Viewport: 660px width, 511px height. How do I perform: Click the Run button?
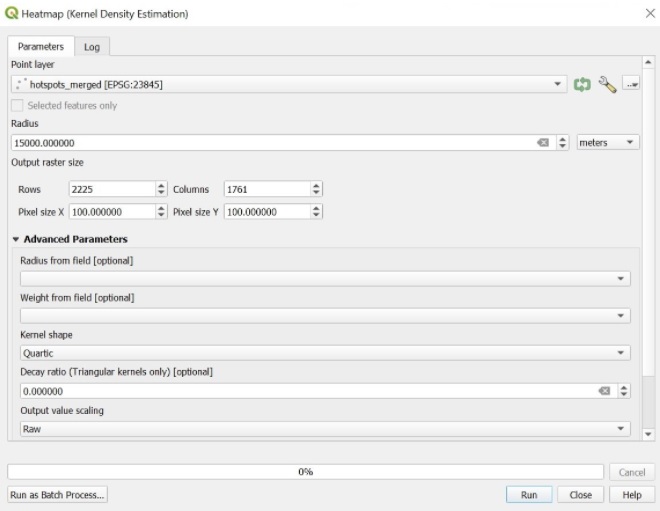(x=529, y=495)
